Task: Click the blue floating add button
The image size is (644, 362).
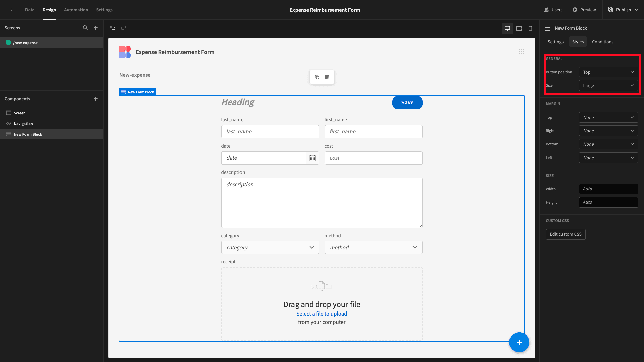Action: click(519, 342)
